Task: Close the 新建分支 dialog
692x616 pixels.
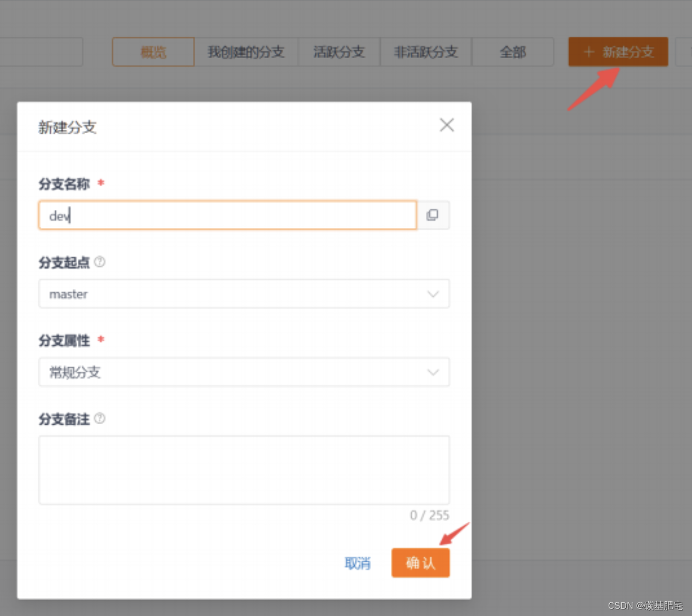Action: [x=447, y=125]
